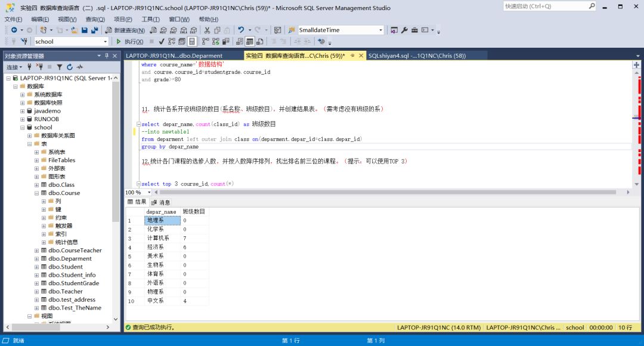
Task: Switch output to Results to Grid
Action: (x=250, y=42)
